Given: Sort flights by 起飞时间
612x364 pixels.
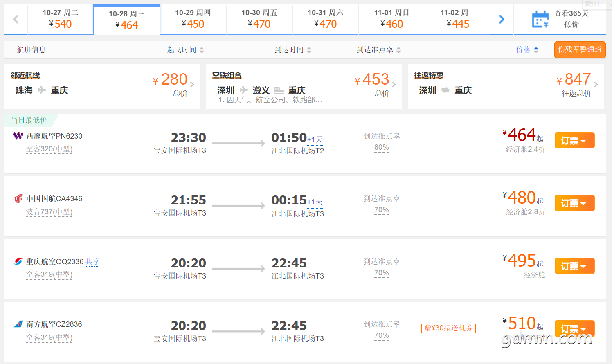Looking at the screenshot, I should 185,50.
